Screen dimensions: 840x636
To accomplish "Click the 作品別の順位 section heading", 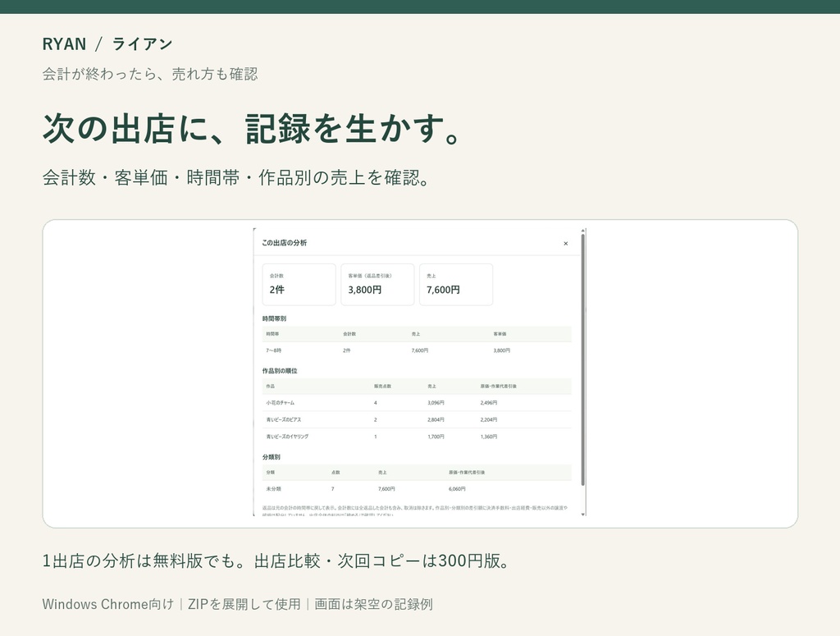I will pos(280,371).
